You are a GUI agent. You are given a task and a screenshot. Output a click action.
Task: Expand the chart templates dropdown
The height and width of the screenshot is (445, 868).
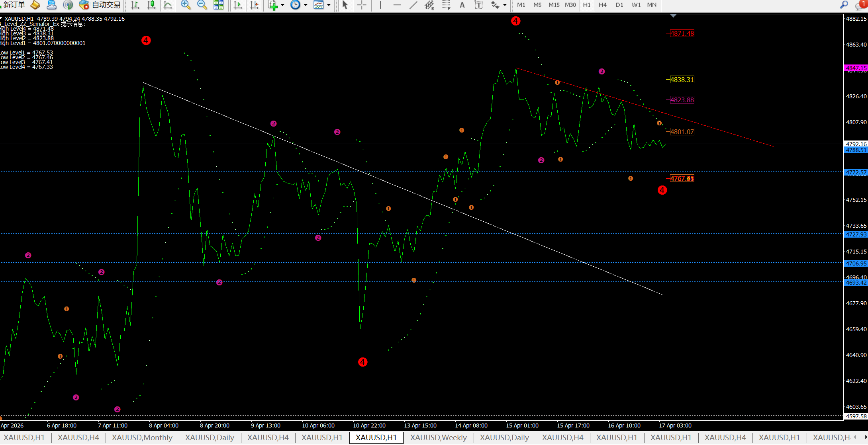[x=329, y=5]
